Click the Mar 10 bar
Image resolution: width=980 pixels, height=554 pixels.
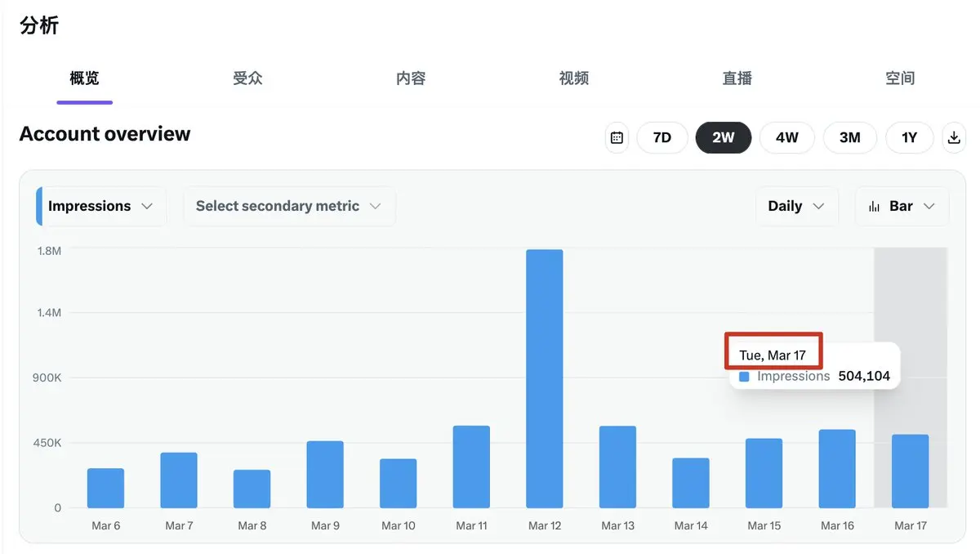coord(399,484)
